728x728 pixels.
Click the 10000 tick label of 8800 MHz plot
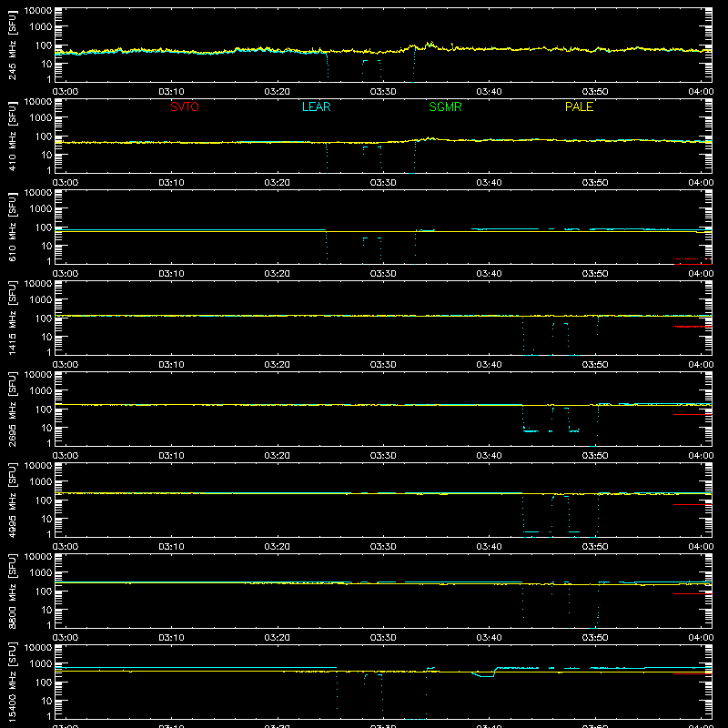point(38,557)
